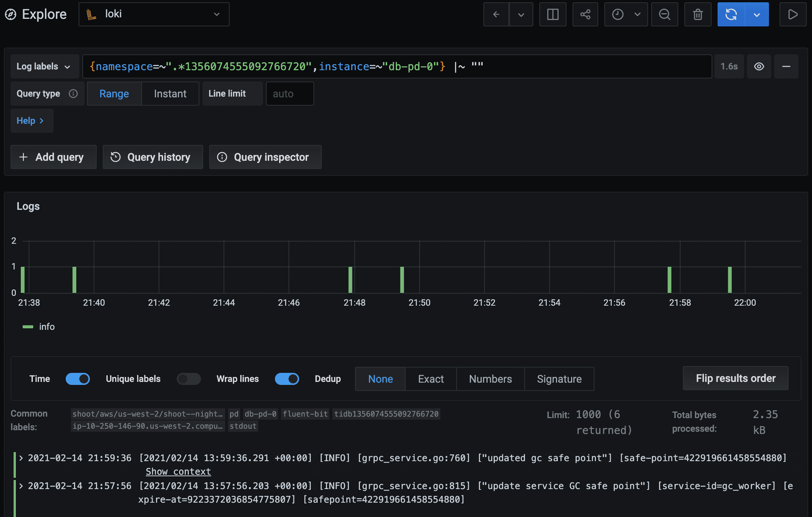Turn off the Time toggle

pos(78,379)
